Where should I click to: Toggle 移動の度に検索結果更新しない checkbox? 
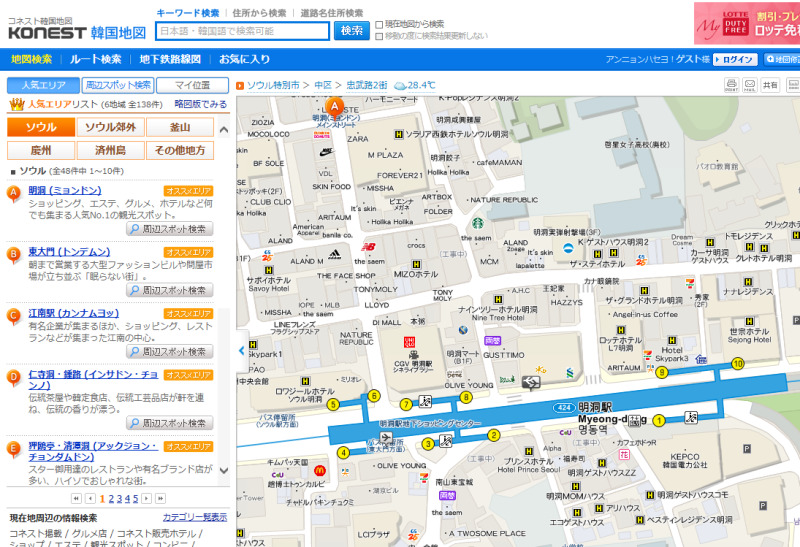[379, 36]
